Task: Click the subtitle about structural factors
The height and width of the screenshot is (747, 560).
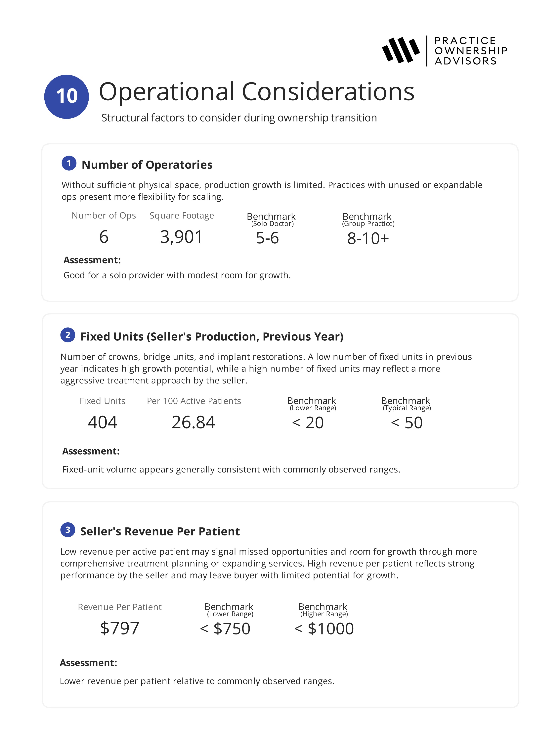Action: pos(239,118)
